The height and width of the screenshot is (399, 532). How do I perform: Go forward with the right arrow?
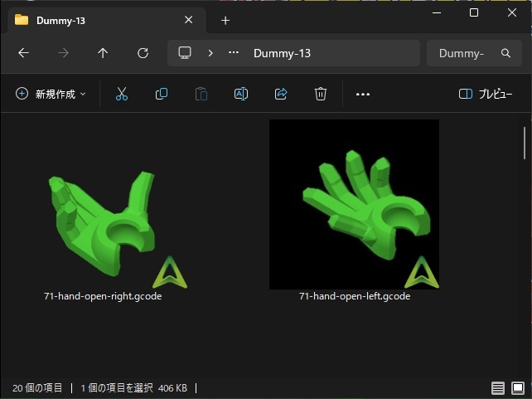[x=63, y=53]
